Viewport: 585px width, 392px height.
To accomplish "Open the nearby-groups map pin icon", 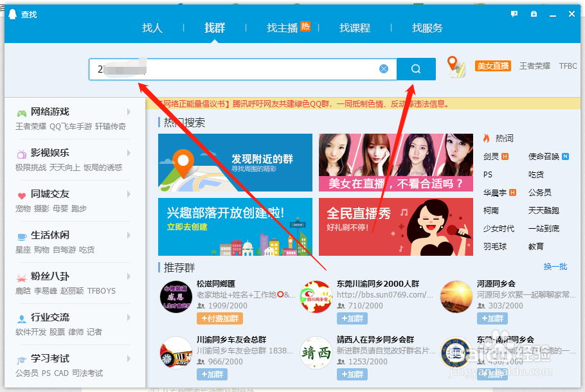I will [x=456, y=67].
